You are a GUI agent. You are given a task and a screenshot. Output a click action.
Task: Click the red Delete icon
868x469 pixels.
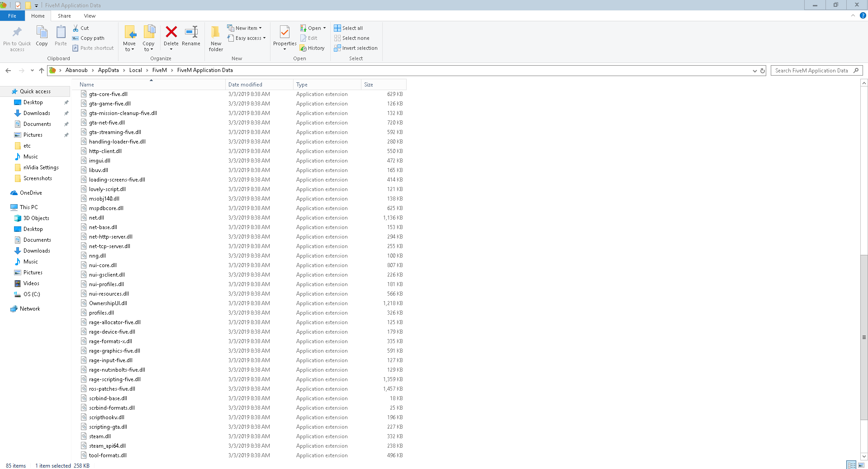(171, 32)
